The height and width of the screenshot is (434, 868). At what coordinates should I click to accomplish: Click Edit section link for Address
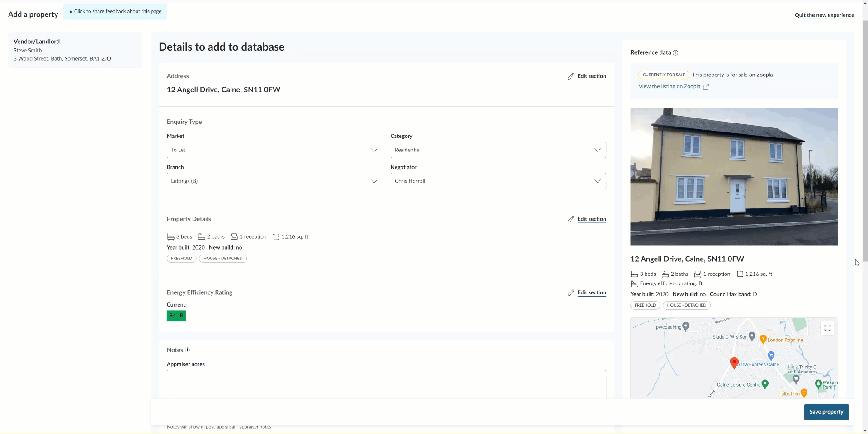[x=592, y=76]
